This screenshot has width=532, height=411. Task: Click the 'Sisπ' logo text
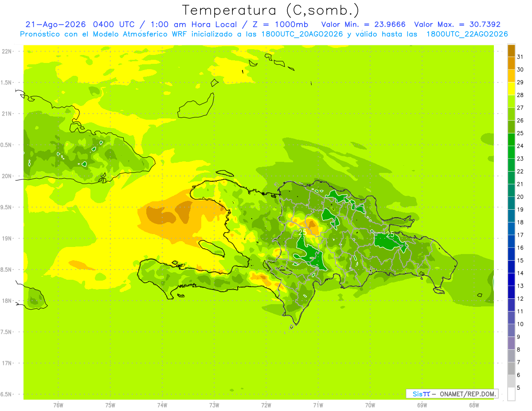point(421,394)
